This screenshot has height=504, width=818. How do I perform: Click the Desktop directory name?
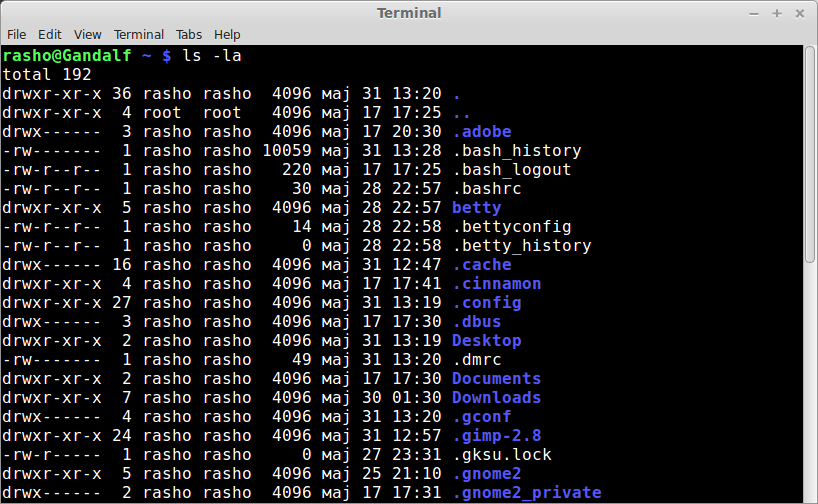point(487,341)
